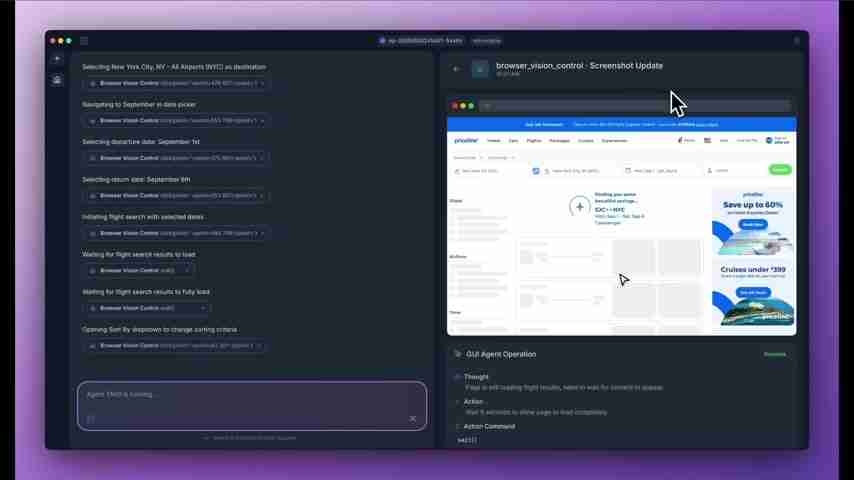Screen dimensions: 854x480
Task: Open the second icon in the left sidebar
Action: [x=57, y=80]
